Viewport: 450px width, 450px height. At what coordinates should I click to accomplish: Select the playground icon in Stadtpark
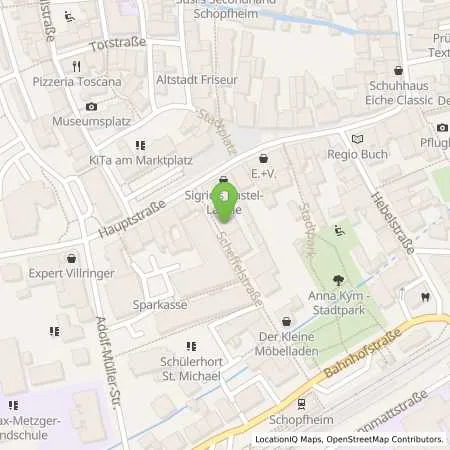coord(339,230)
